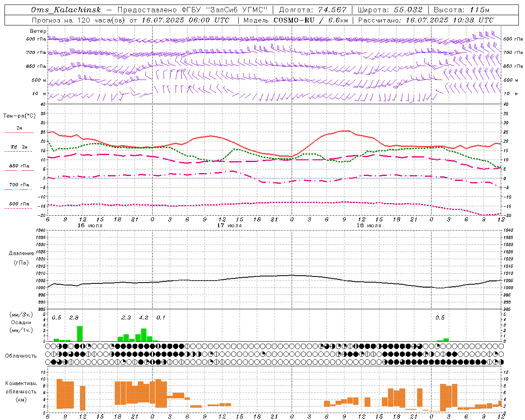Click the 0.1 precipitation total

coord(161,318)
